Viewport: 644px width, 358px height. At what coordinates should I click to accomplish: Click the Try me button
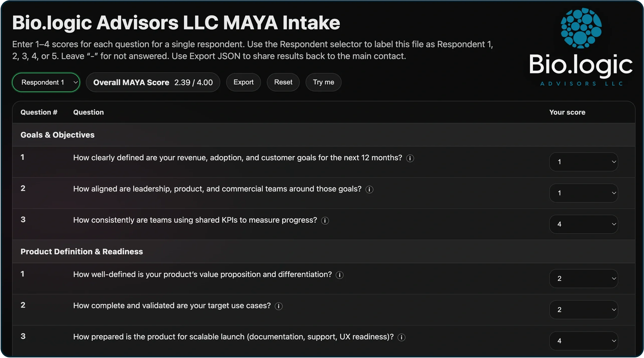click(323, 82)
